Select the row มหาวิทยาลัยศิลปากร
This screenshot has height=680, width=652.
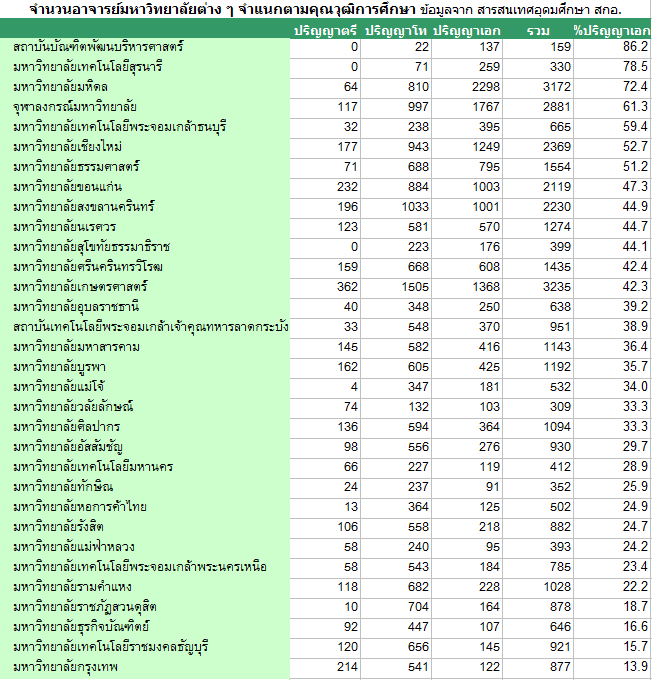click(325, 427)
